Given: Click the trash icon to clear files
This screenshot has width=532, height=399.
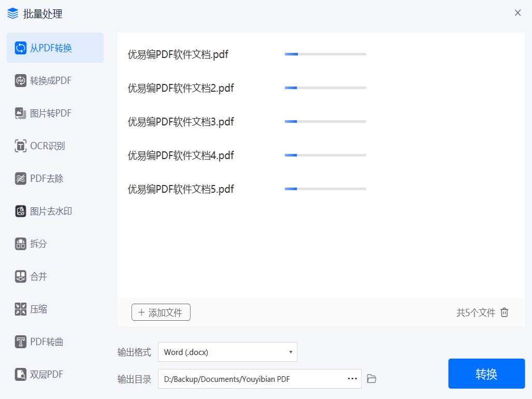Looking at the screenshot, I should (505, 312).
